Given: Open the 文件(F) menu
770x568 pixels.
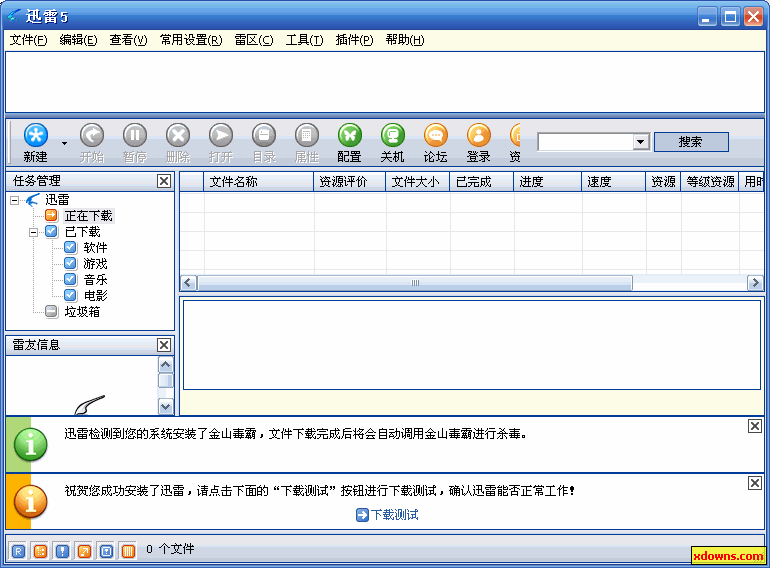Looking at the screenshot, I should coord(28,40).
